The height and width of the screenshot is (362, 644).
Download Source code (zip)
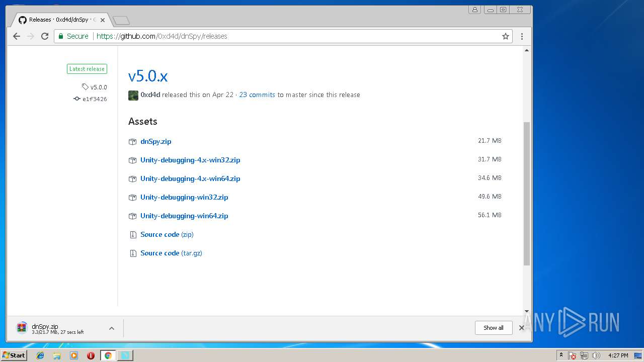click(x=167, y=234)
